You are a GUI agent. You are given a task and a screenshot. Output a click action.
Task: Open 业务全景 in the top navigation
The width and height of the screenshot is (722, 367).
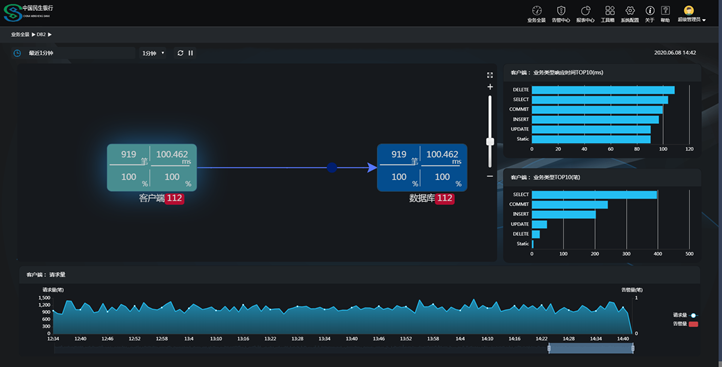536,14
